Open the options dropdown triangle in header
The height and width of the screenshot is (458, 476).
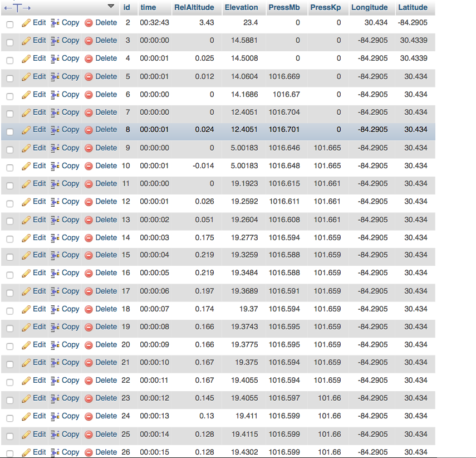click(x=111, y=6)
